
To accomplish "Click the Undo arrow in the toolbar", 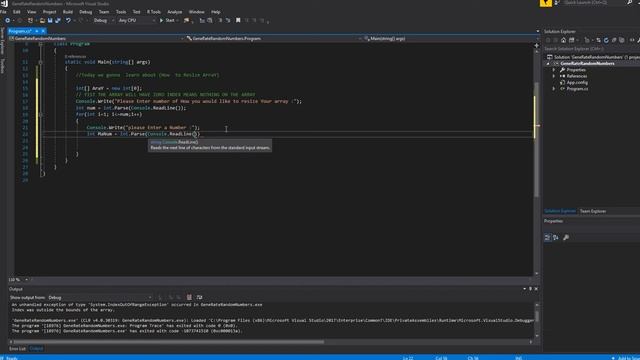I will tap(68, 20).
